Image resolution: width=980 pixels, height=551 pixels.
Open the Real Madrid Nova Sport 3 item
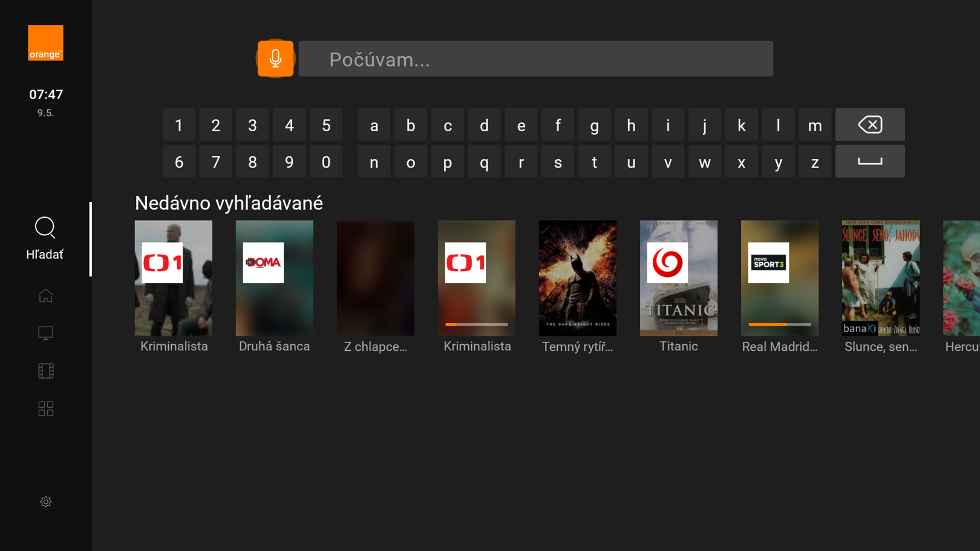[x=779, y=278]
